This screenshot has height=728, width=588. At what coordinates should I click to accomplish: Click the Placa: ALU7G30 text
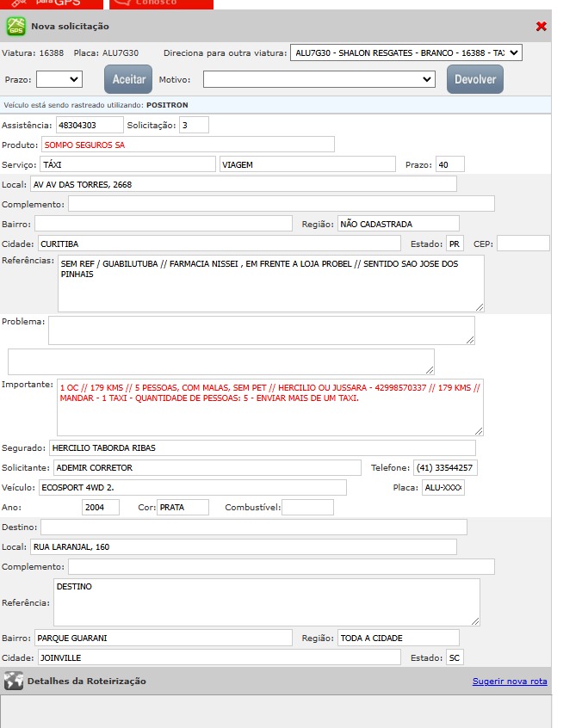click(x=106, y=53)
